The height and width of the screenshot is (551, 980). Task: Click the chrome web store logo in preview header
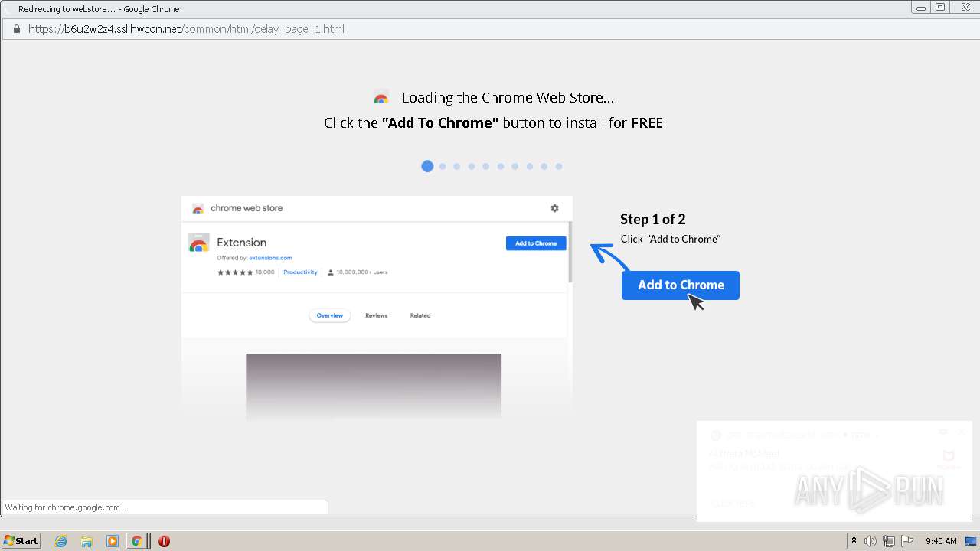click(x=198, y=208)
